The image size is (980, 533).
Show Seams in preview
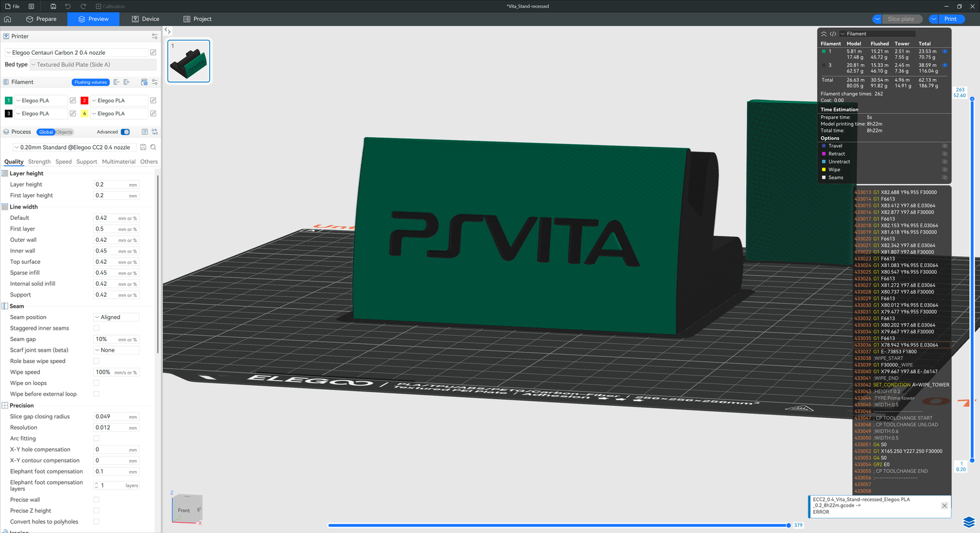944,178
